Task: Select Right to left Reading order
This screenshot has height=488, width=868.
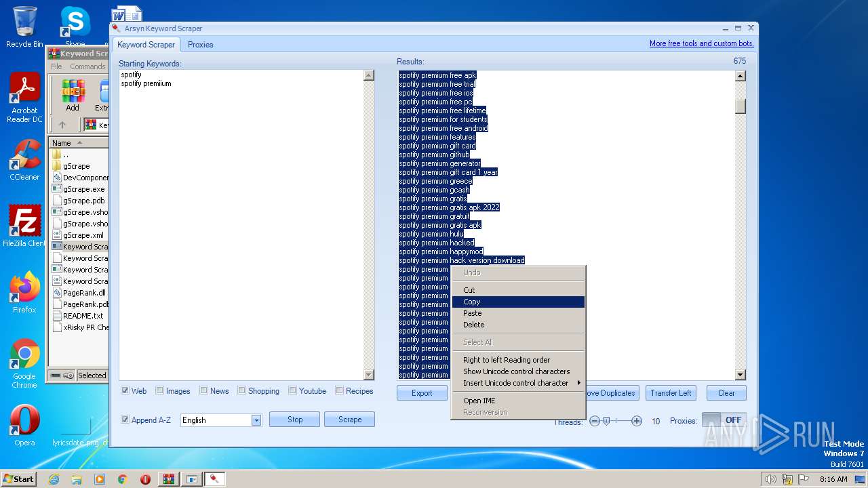Action: coord(519,360)
